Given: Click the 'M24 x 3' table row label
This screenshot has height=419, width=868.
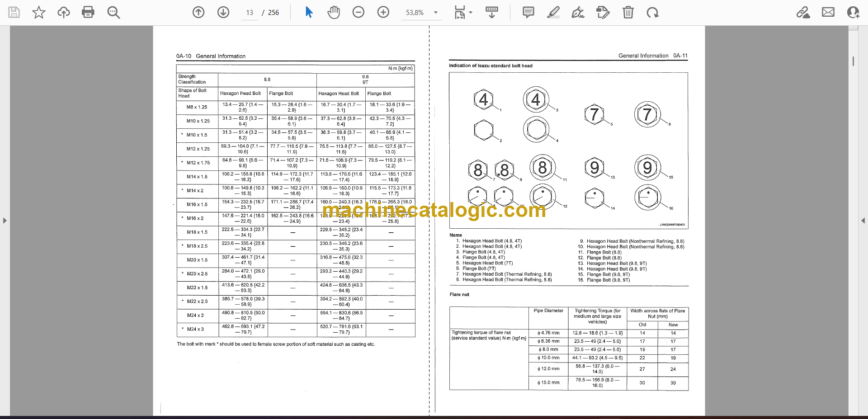Looking at the screenshot, I should (195, 329).
